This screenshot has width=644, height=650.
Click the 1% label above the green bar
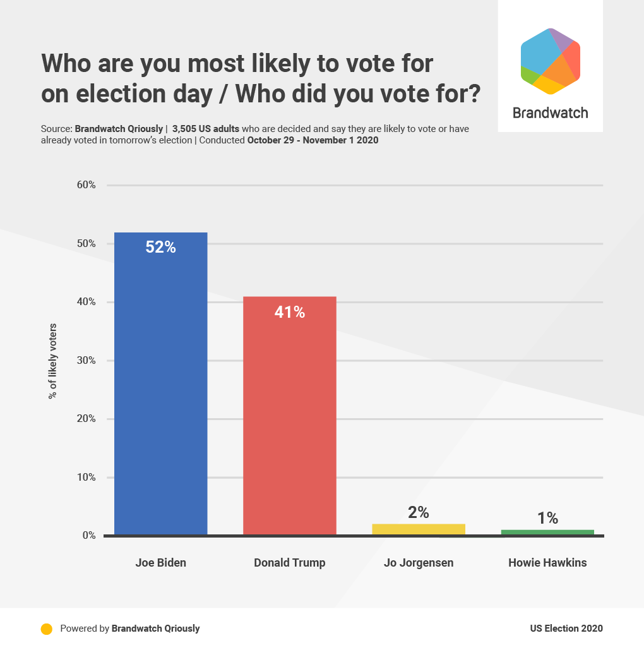(547, 518)
